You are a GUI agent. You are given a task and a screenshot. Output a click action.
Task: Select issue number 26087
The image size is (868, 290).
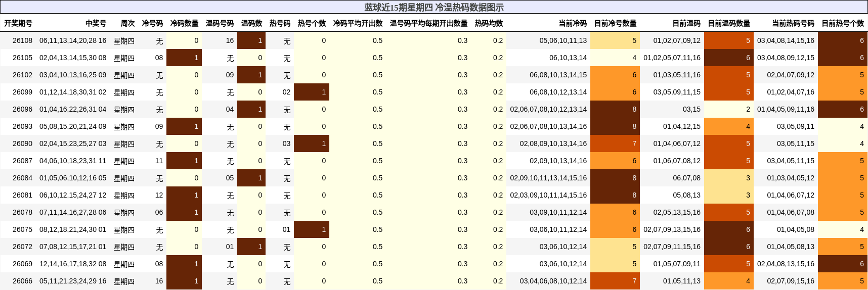click(x=22, y=161)
